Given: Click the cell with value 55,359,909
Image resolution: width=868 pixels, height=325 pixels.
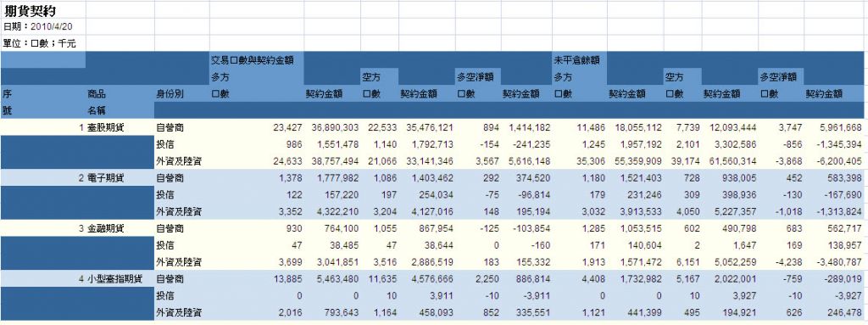Looking at the screenshot, I should tap(637, 161).
